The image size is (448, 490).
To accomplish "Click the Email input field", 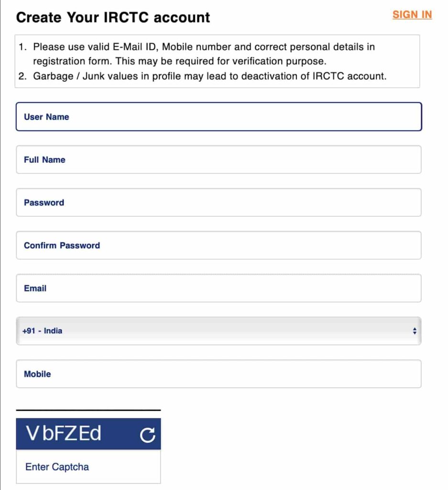I will tap(219, 288).
